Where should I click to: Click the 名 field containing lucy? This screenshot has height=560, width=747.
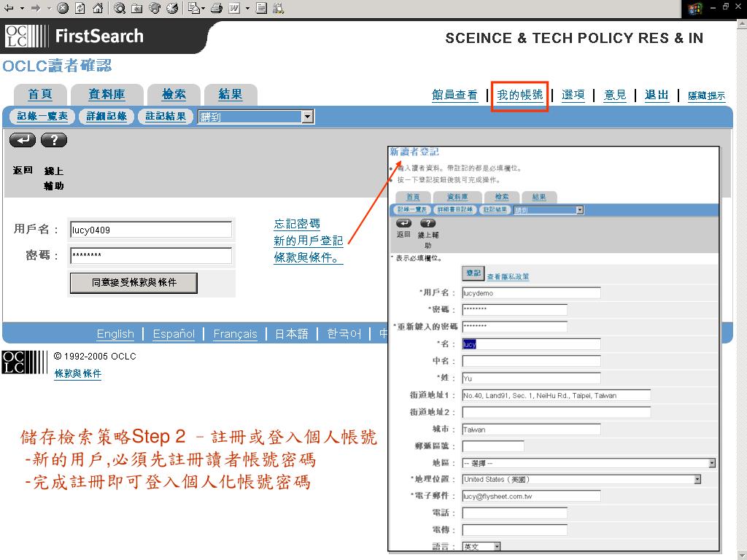coord(531,344)
